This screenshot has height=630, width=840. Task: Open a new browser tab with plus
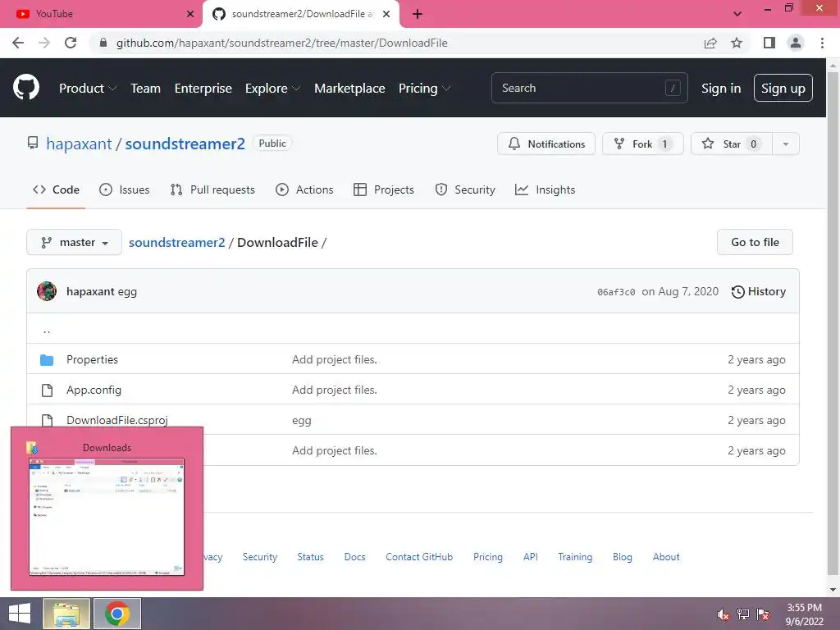tap(418, 14)
